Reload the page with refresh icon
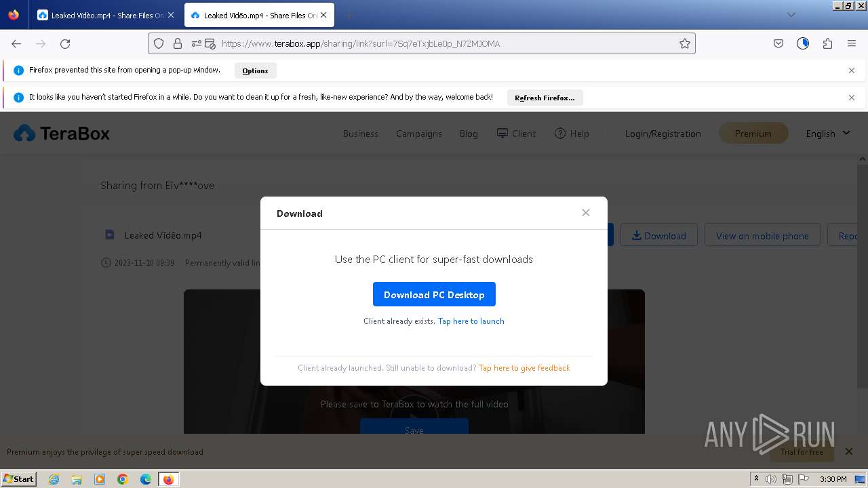This screenshot has height=488, width=868. coord(65,43)
